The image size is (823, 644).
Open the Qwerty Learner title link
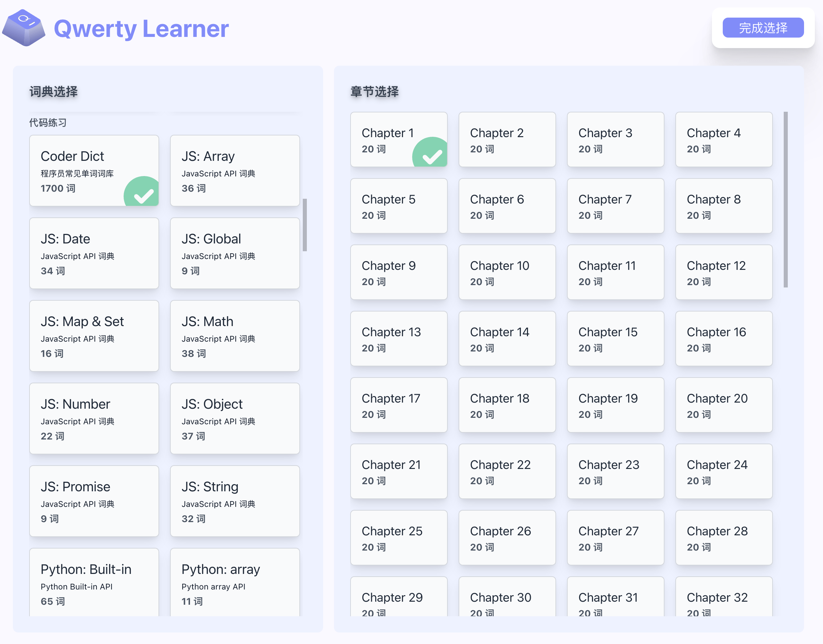pos(141,29)
